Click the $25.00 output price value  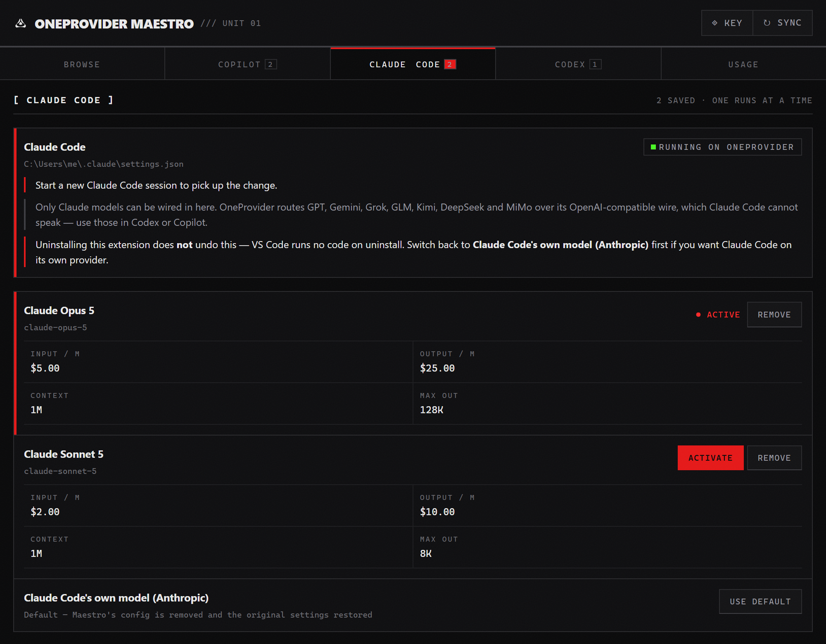[x=437, y=368]
